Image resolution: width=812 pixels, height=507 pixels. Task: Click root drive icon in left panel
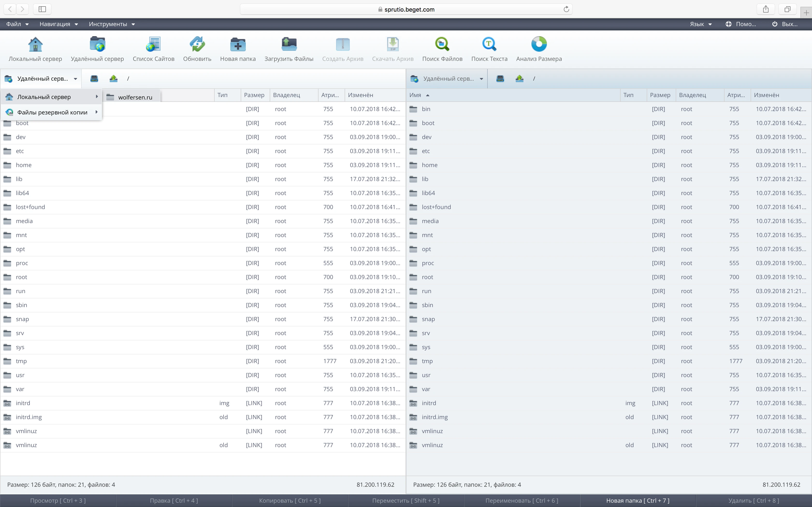click(94, 79)
